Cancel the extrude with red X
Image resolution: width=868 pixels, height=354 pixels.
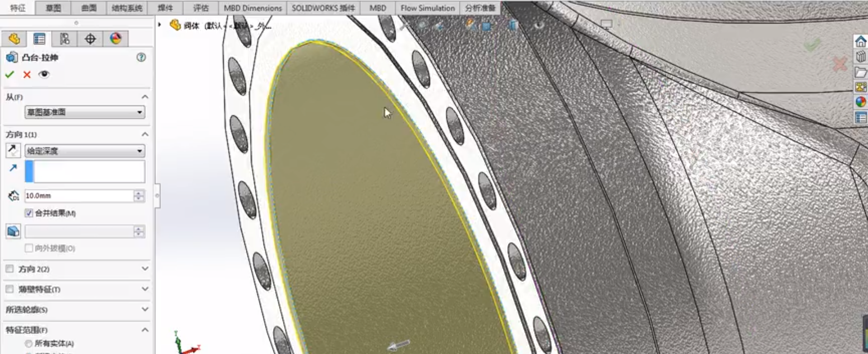point(27,75)
